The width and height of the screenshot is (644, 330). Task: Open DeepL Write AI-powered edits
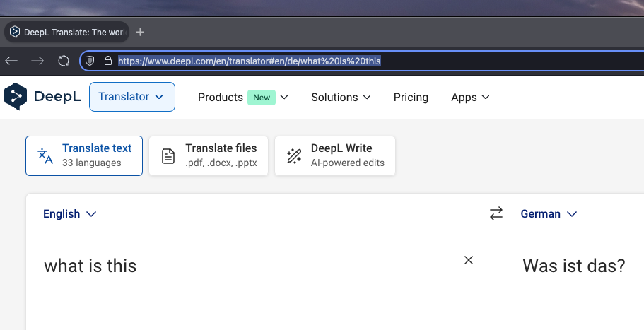(x=335, y=155)
